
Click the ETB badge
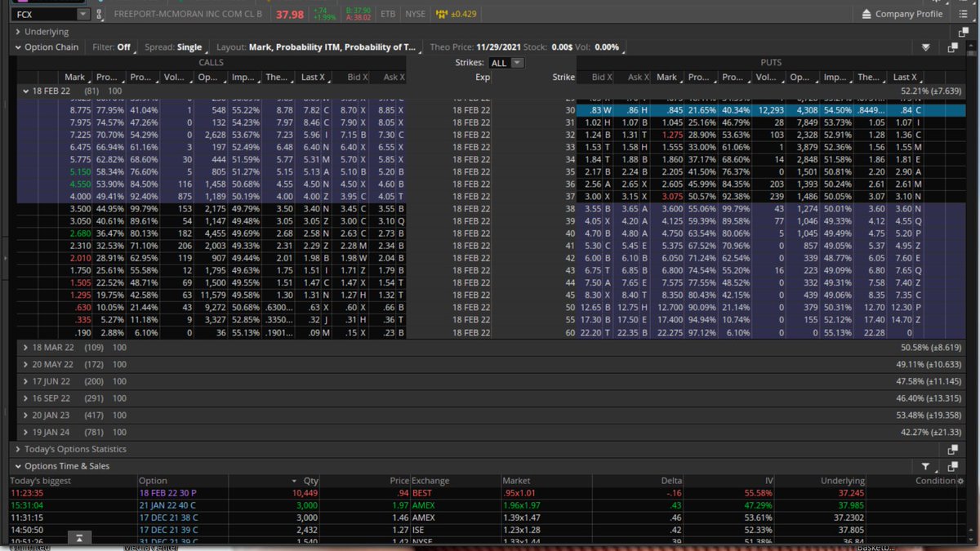click(388, 14)
